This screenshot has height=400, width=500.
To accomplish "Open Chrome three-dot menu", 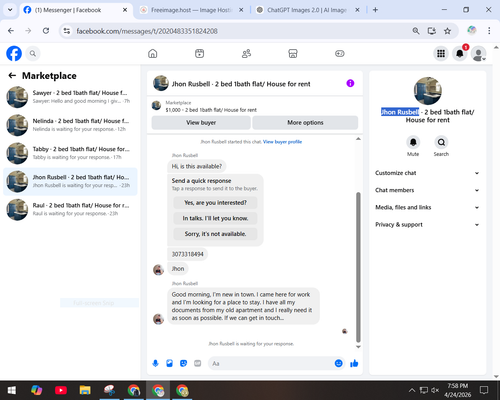I will (489, 31).
